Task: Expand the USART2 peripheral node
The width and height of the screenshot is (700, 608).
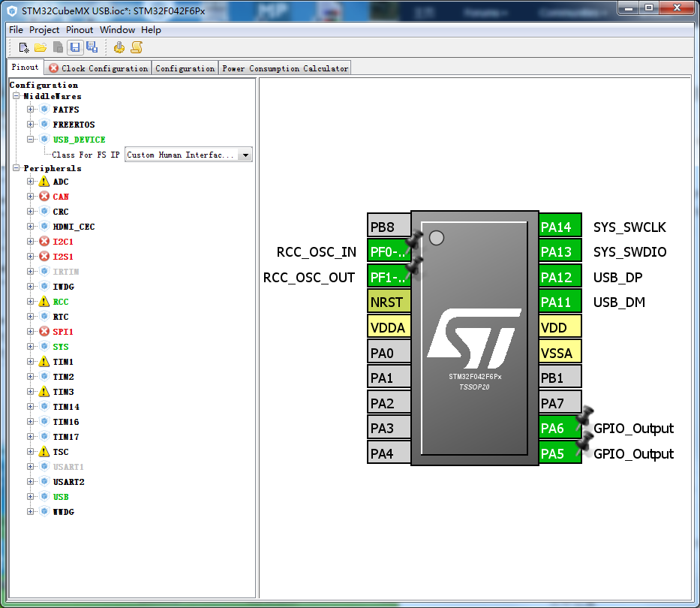Action: pyautogui.click(x=30, y=482)
